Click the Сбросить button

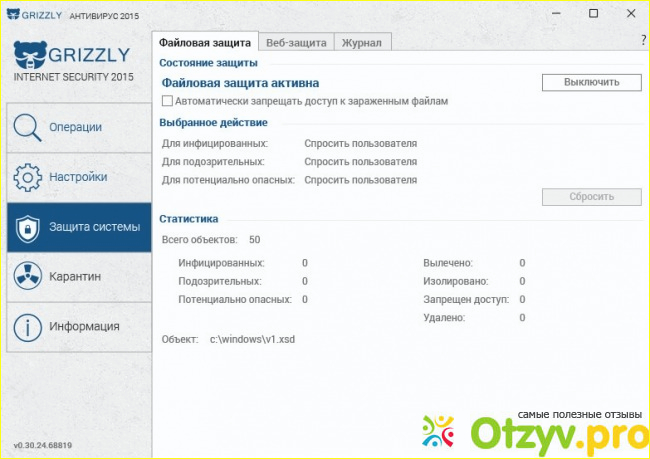(x=591, y=196)
